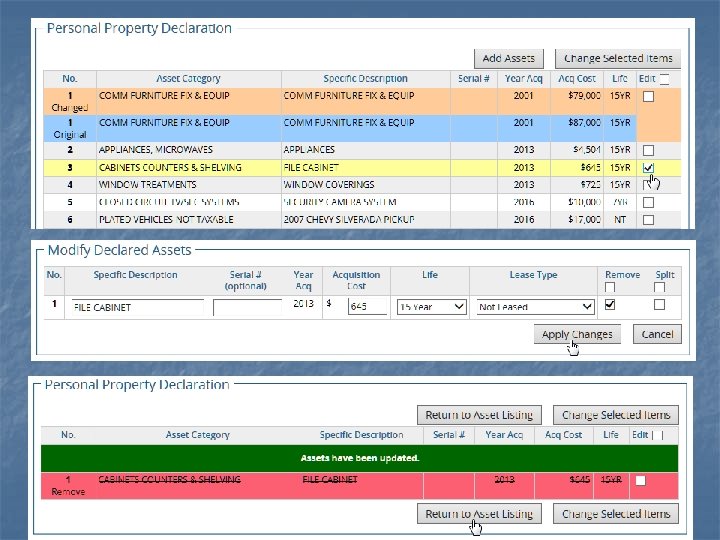Screen dimensions: 720x540
Task: Click the FILE CABINET description input field
Action: coord(137,307)
